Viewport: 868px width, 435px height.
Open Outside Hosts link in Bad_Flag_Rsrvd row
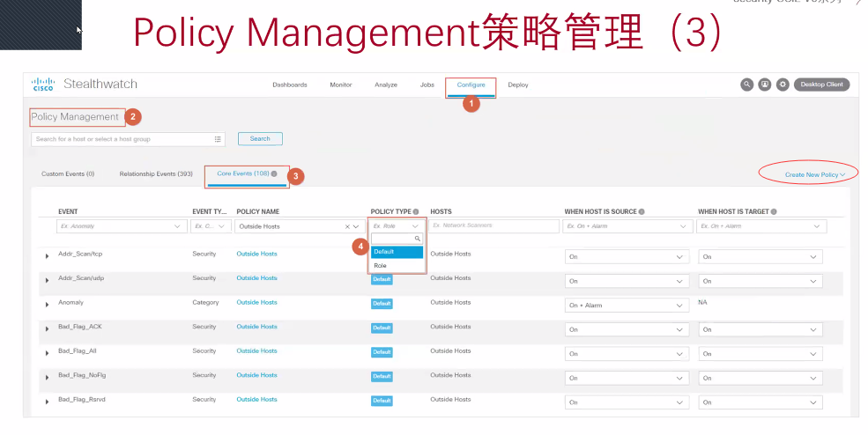click(256, 399)
